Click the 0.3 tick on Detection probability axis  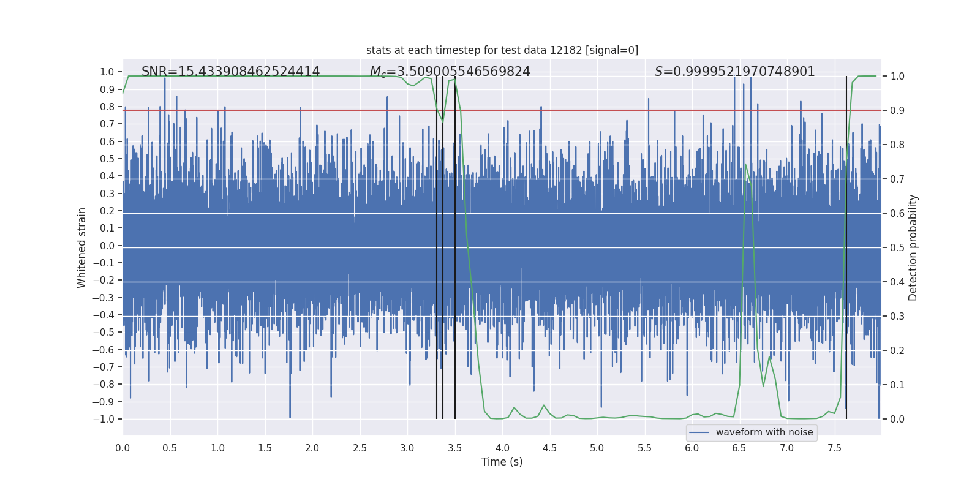[897, 317]
